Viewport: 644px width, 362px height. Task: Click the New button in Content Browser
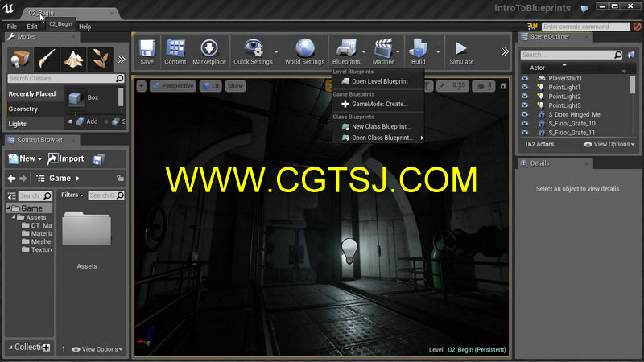[x=25, y=158]
